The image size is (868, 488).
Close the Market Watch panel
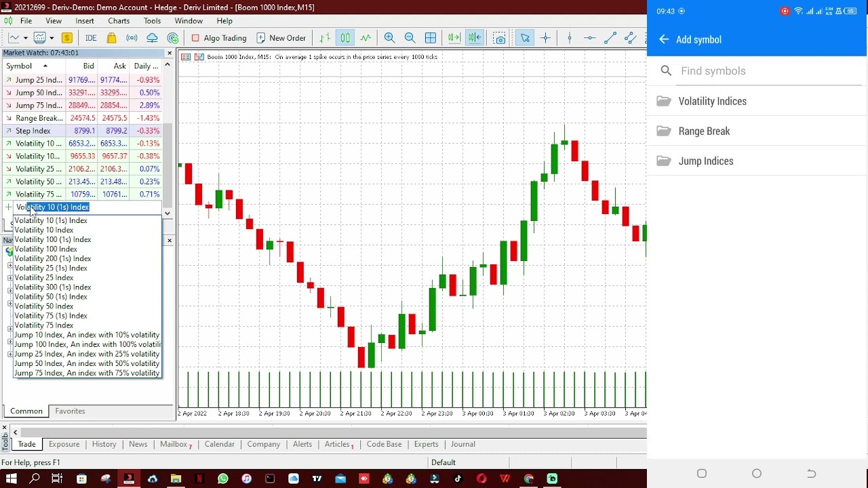coord(170,53)
